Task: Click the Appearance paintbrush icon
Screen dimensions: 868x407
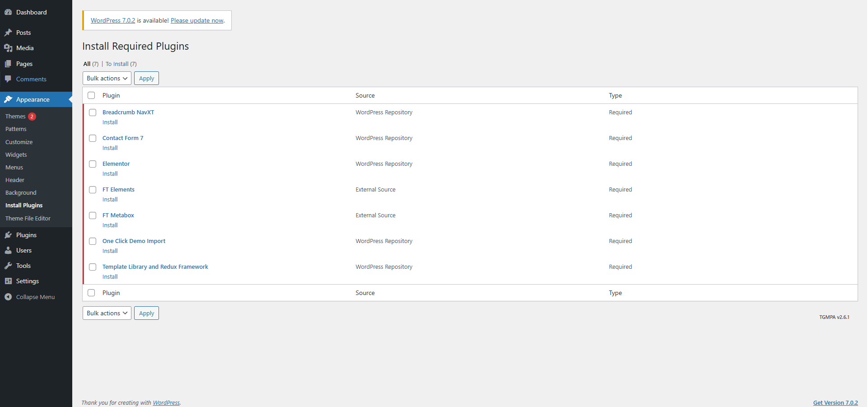Action: pyautogui.click(x=8, y=99)
